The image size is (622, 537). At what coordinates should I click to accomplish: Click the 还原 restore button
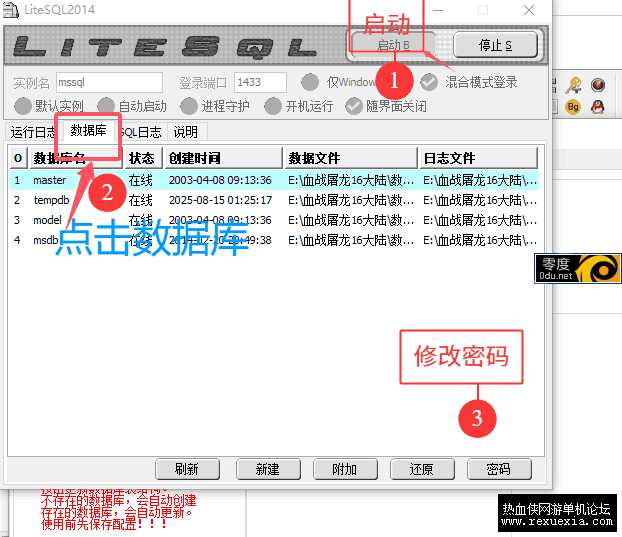[x=421, y=469]
